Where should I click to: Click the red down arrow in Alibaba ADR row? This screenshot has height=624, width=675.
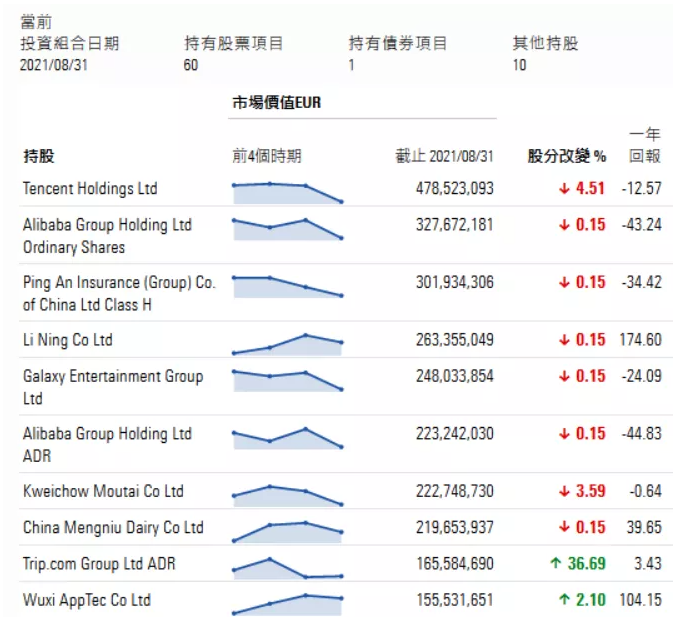pos(564,434)
